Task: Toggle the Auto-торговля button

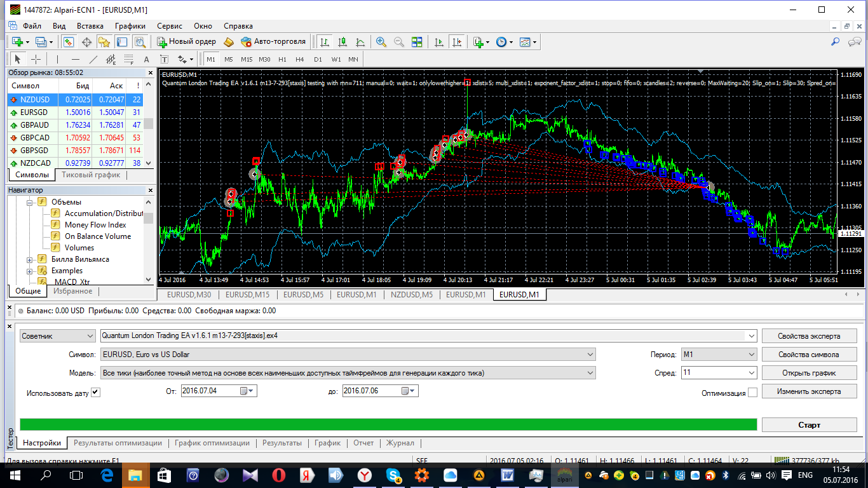Action: tap(273, 42)
